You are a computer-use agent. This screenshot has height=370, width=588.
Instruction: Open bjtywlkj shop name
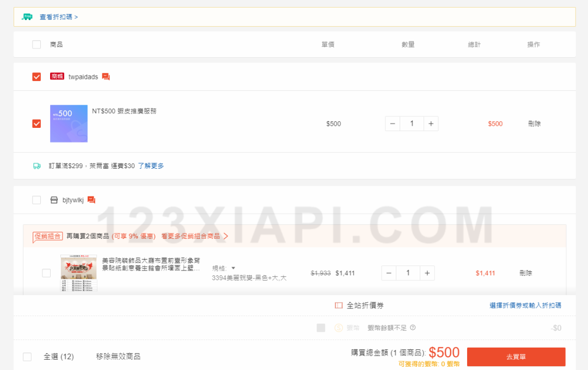tap(73, 200)
